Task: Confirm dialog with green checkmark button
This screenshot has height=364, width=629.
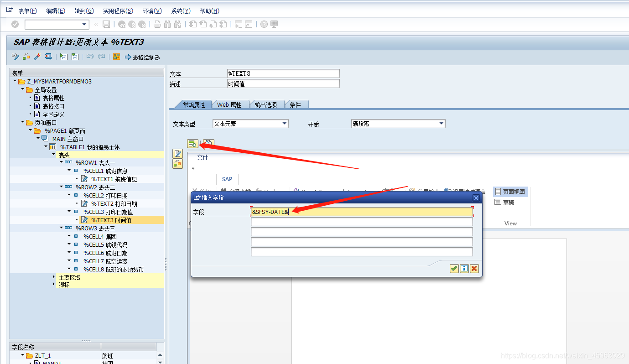Action: (454, 269)
